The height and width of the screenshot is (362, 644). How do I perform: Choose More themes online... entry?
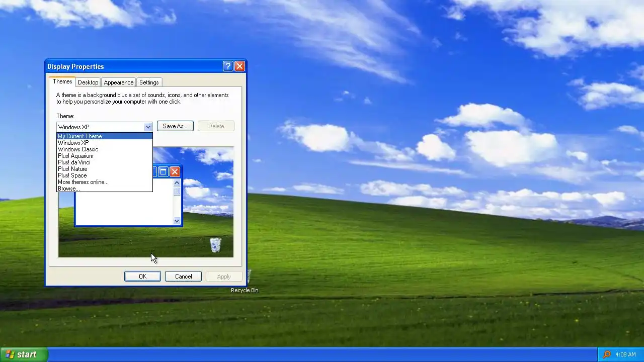click(x=104, y=182)
